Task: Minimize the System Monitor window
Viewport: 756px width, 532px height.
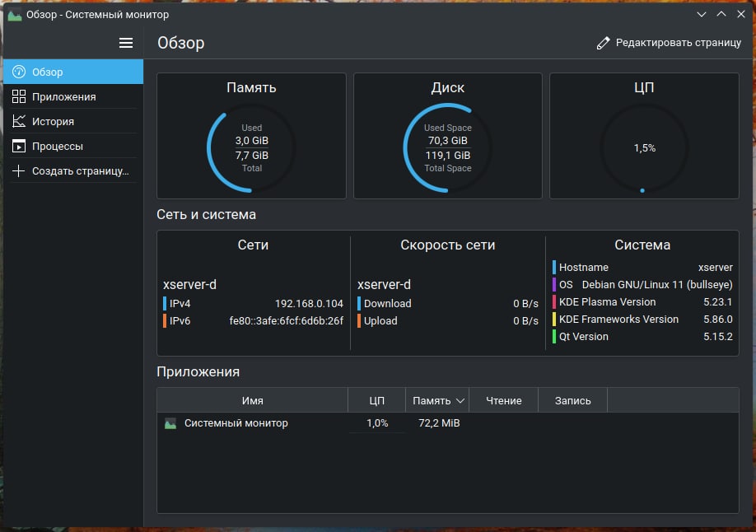Action: pyautogui.click(x=702, y=15)
